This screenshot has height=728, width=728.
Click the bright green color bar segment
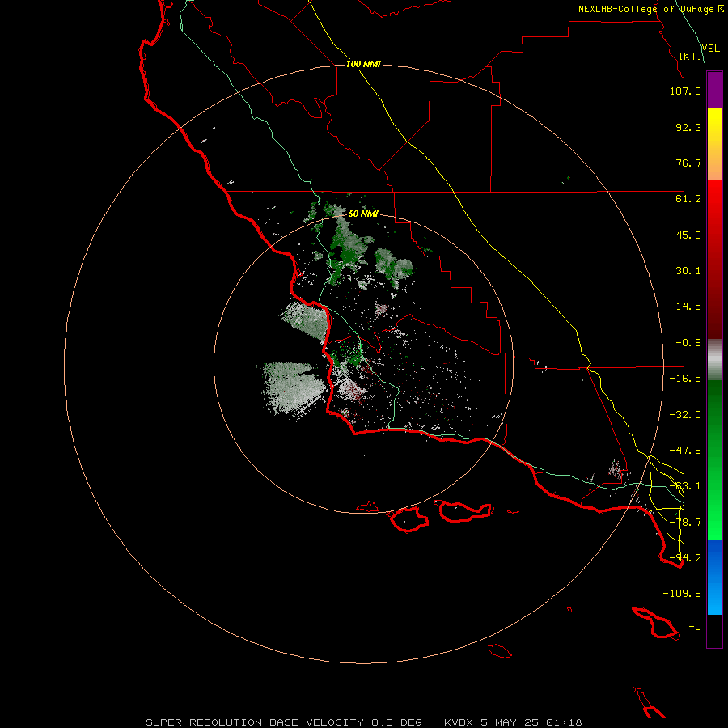(714, 459)
